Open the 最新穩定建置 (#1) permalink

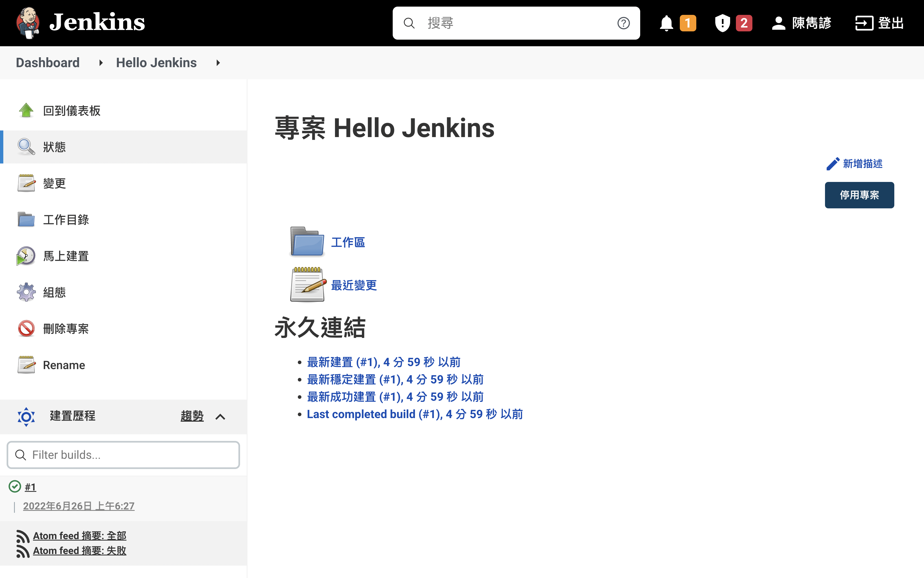click(x=395, y=379)
